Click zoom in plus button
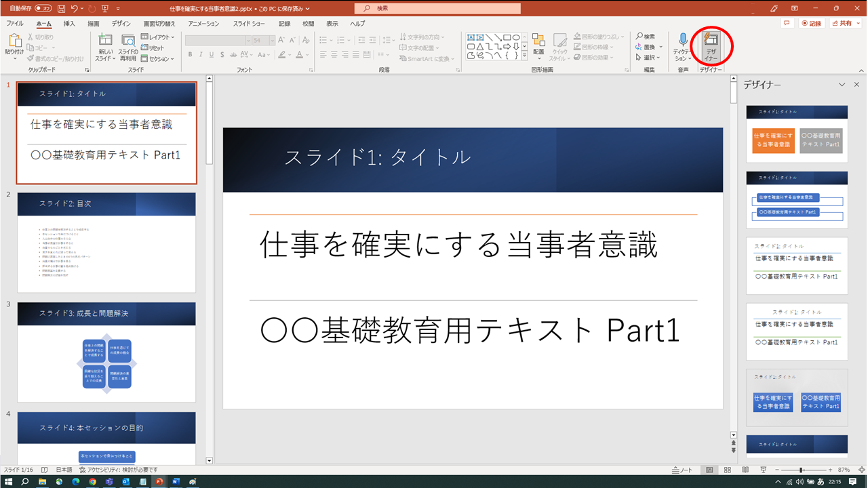This screenshot has width=868, height=488. [x=831, y=470]
